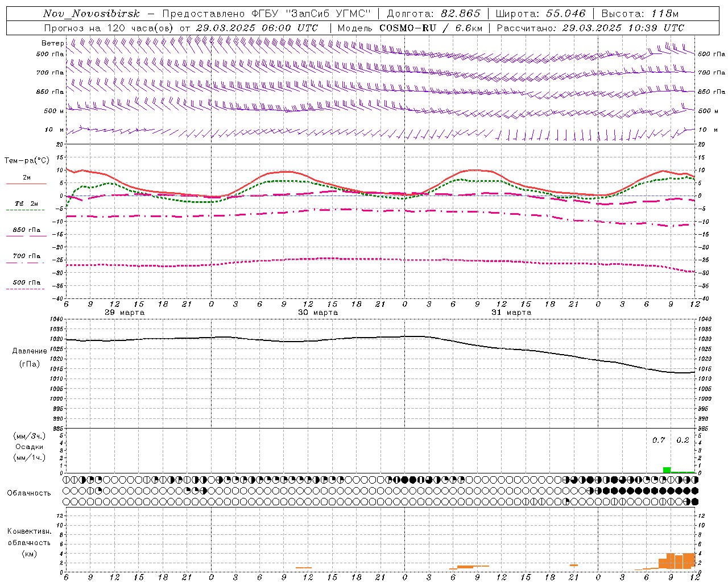The height and width of the screenshot is (582, 728).
Task: Select the "Прогноз на 120 часа(ов)" forecast text
Action: [x=109, y=28]
